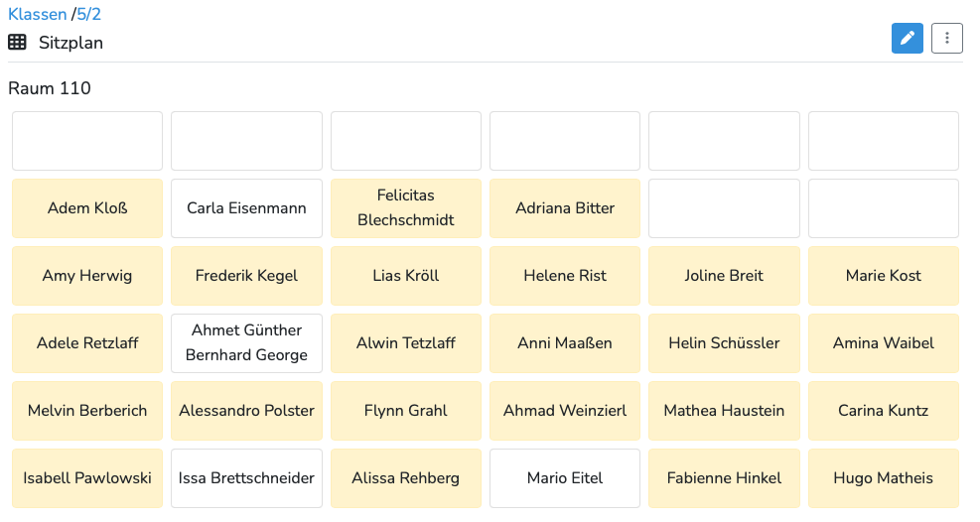This screenshot has height=522, width=980.
Task: Click the empty seat above Adem Kloß
Action: (87, 141)
